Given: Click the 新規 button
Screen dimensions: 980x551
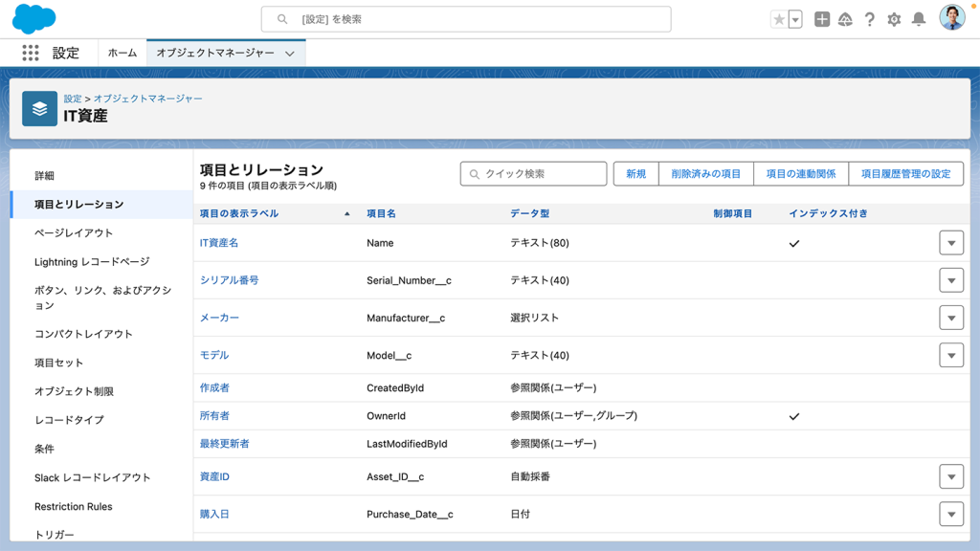Looking at the screenshot, I should tap(635, 173).
